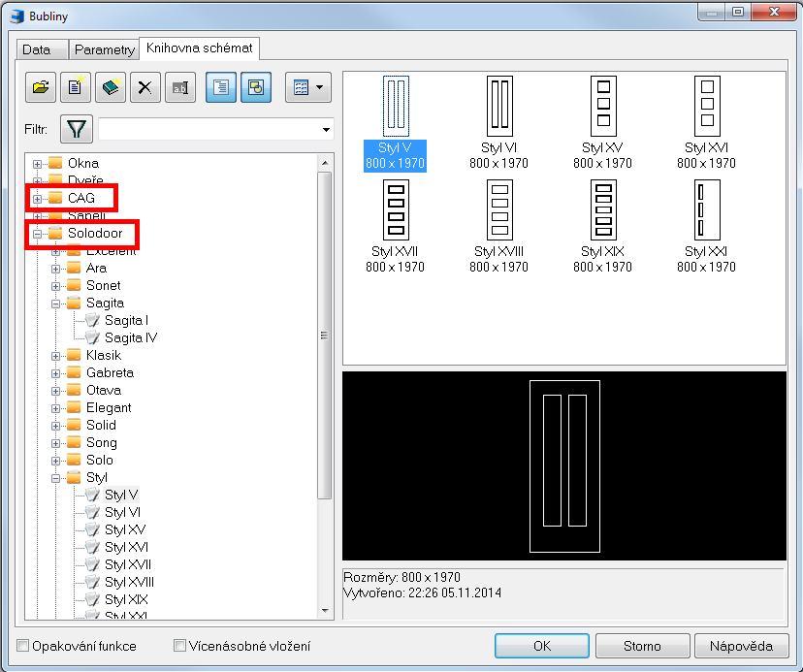Select the CAG folder label
Image resolution: width=803 pixels, height=672 pixels.
[81, 198]
